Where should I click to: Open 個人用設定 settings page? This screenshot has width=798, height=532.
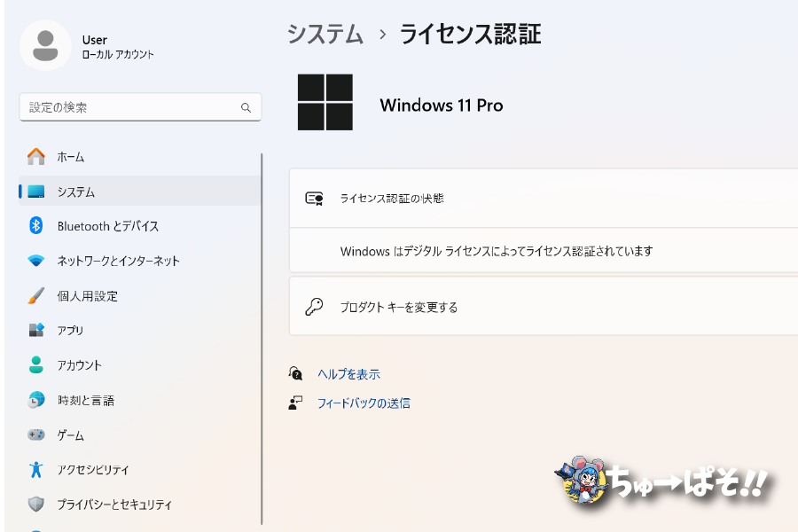click(140, 296)
